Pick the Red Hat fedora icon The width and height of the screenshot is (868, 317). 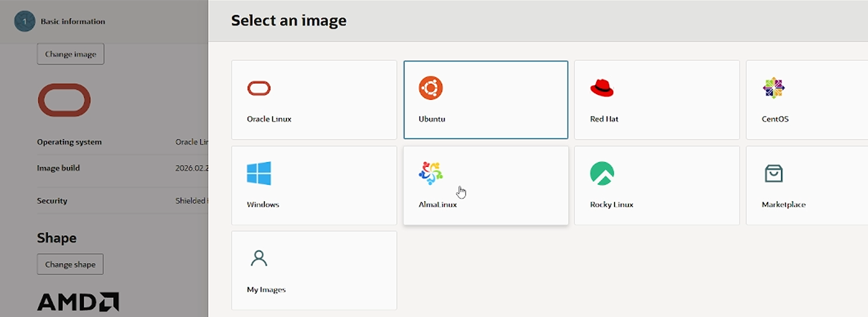pyautogui.click(x=601, y=88)
